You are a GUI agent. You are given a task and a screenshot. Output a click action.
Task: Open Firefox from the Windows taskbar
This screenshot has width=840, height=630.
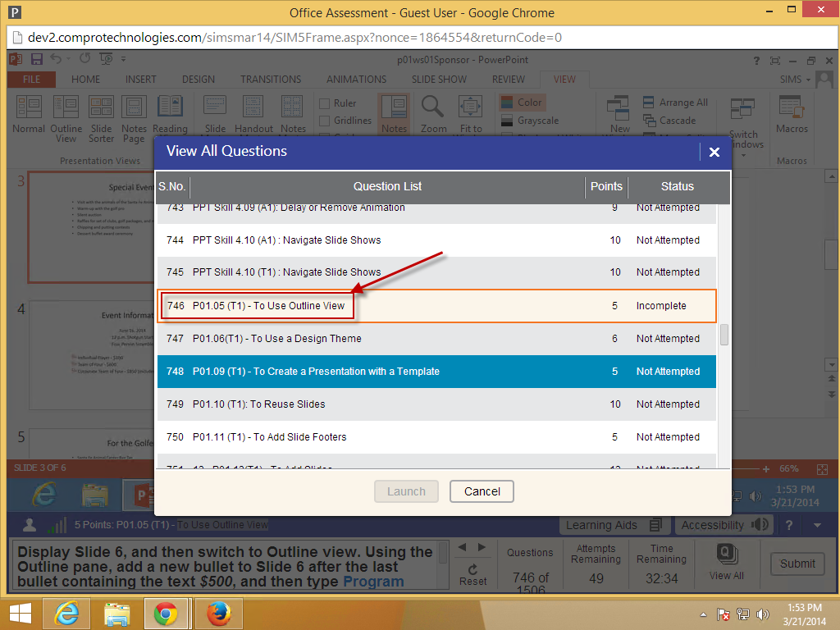[219, 614]
